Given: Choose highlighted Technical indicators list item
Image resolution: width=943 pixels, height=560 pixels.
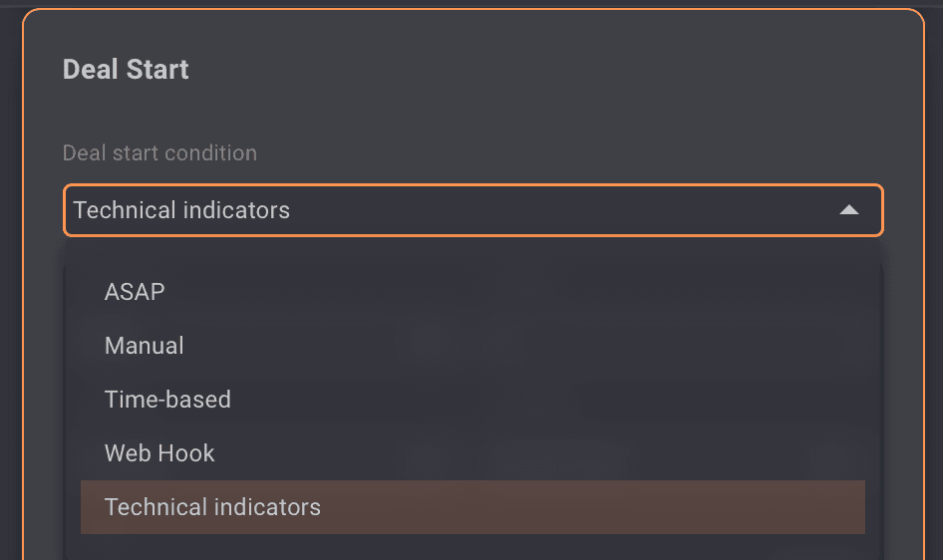Looking at the screenshot, I should point(212,507).
